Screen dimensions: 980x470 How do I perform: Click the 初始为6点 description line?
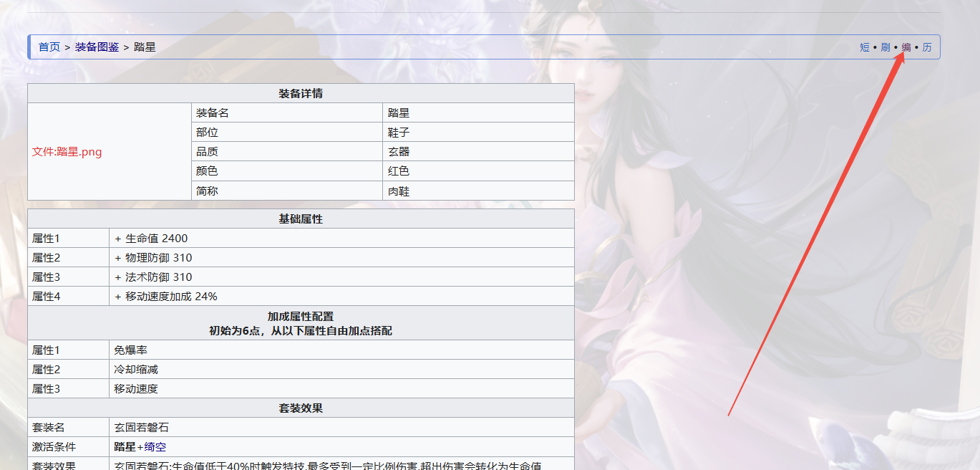click(301, 331)
